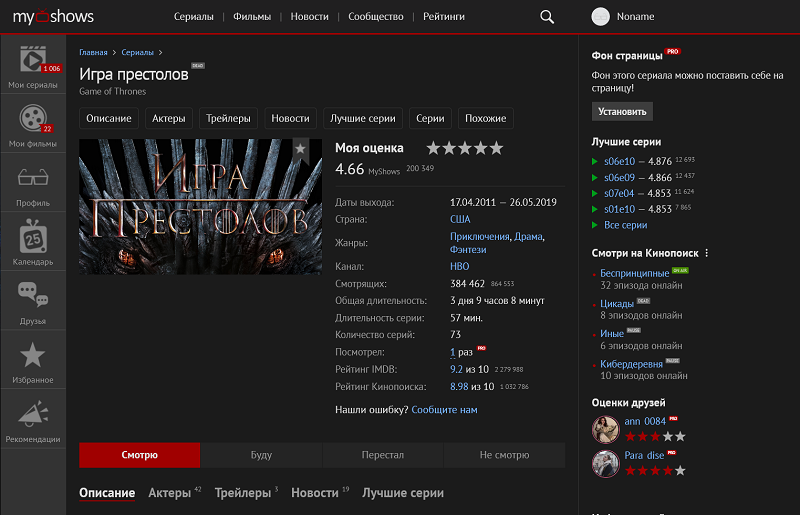Open Друзья chat bubbles icon
This screenshot has width=800, height=515.
(x=33, y=295)
